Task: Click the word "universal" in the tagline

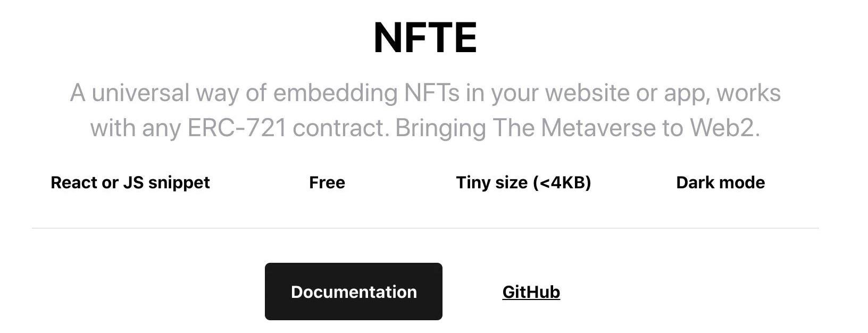Action: tap(140, 93)
